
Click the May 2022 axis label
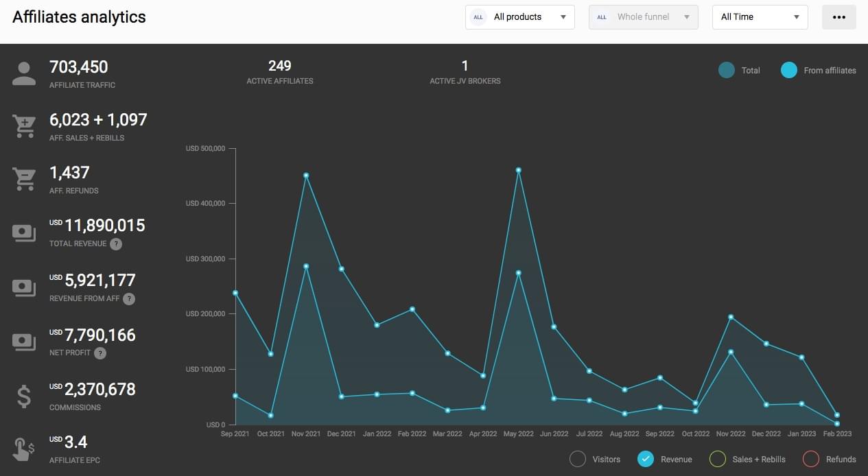[x=518, y=434]
